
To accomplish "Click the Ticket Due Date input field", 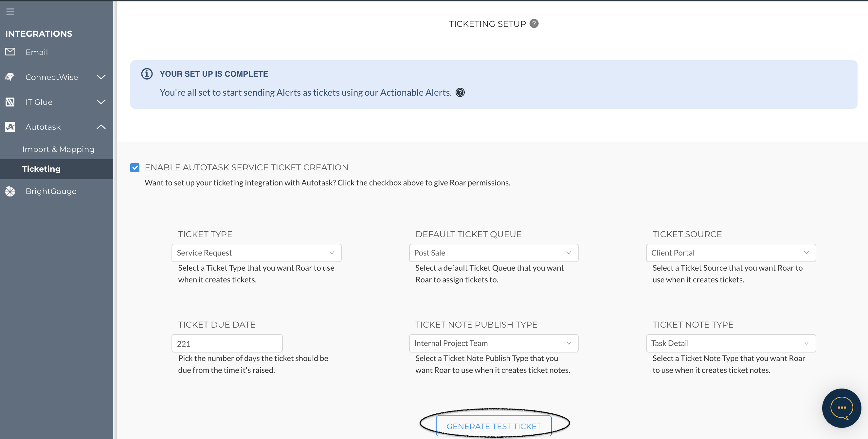I will pyautogui.click(x=227, y=343).
